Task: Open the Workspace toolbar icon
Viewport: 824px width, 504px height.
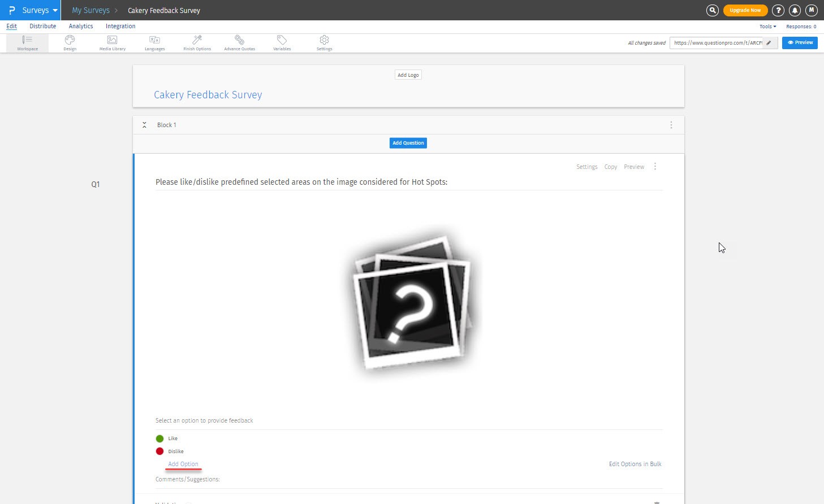Action: [x=27, y=43]
